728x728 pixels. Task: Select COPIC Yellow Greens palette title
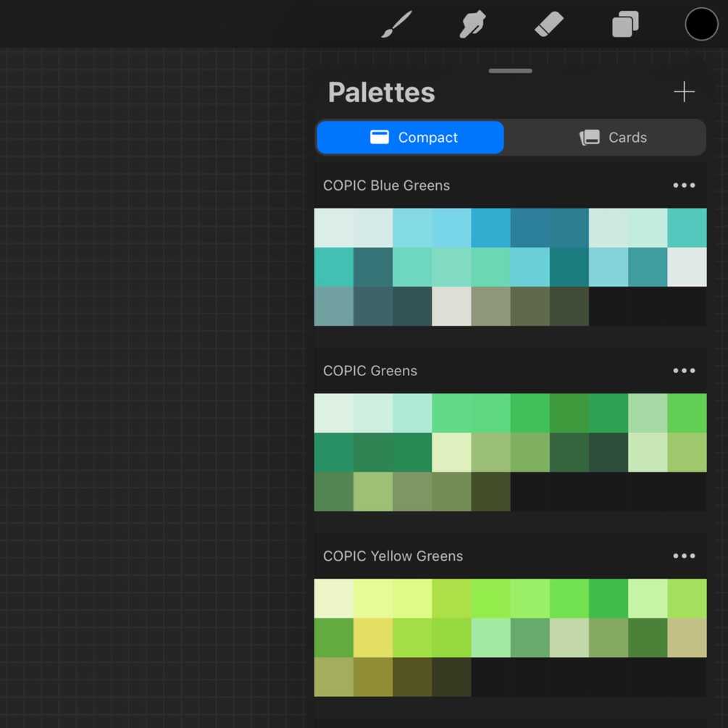click(393, 556)
